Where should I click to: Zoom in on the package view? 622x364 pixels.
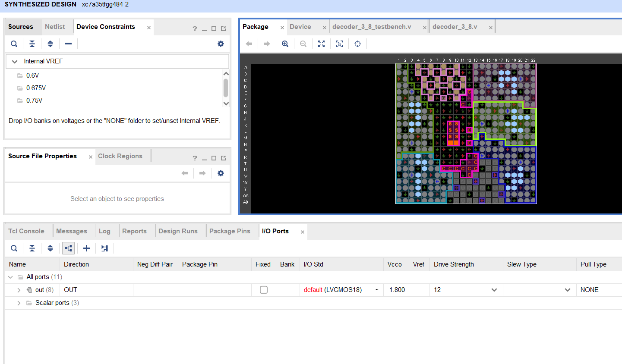point(285,44)
